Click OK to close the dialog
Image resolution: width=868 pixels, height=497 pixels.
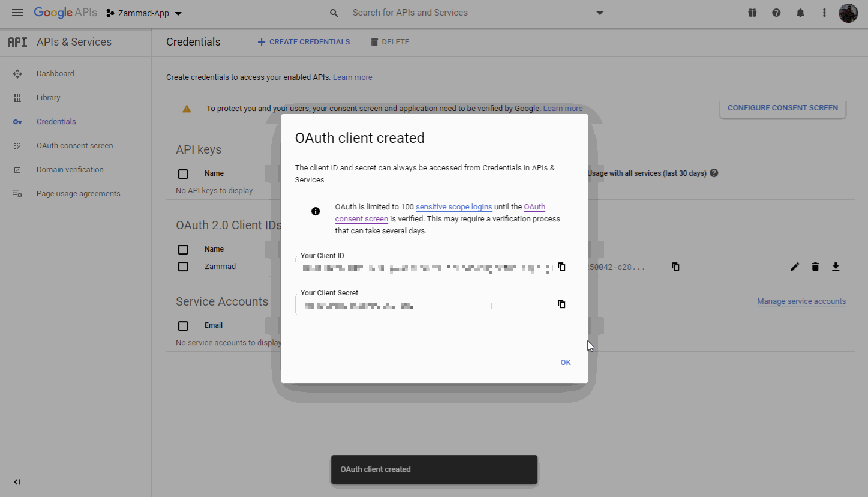click(x=566, y=363)
